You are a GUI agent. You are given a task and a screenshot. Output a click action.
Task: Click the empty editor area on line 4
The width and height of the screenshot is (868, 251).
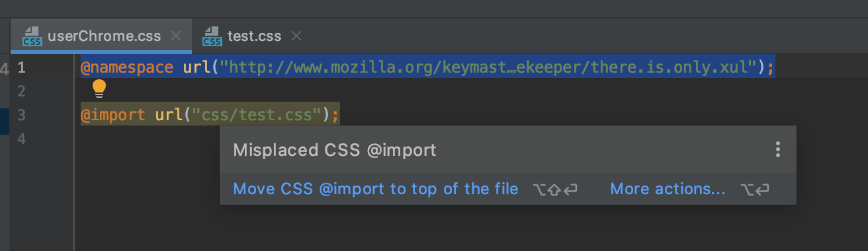pyautogui.click(x=146, y=139)
